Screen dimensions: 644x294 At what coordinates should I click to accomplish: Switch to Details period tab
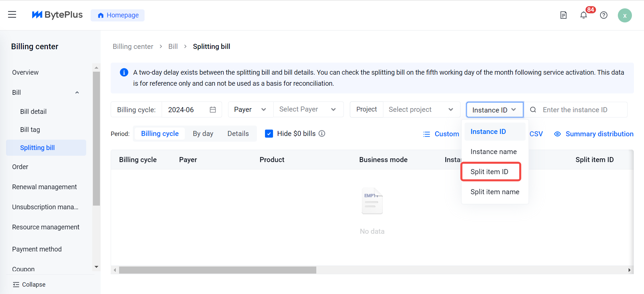(238, 134)
